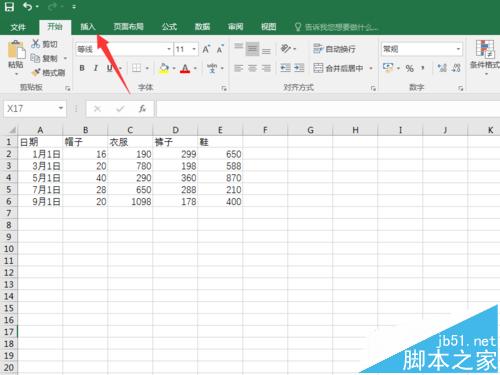500x375 pixels.
Task: Click the Insert Function fx icon
Action: [x=142, y=109]
